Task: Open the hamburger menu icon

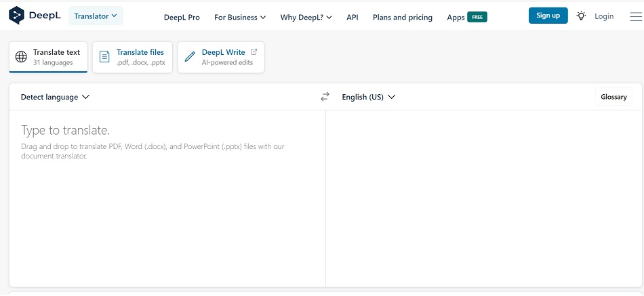Action: 636,16
